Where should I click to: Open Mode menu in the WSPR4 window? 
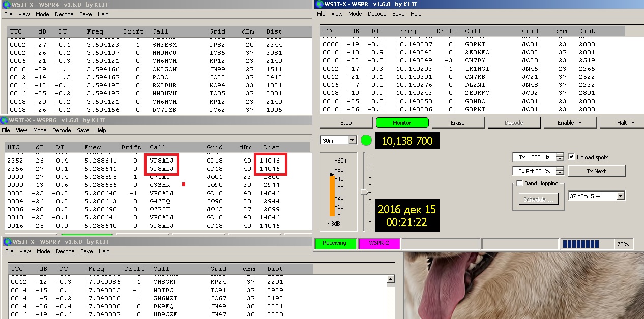click(42, 14)
